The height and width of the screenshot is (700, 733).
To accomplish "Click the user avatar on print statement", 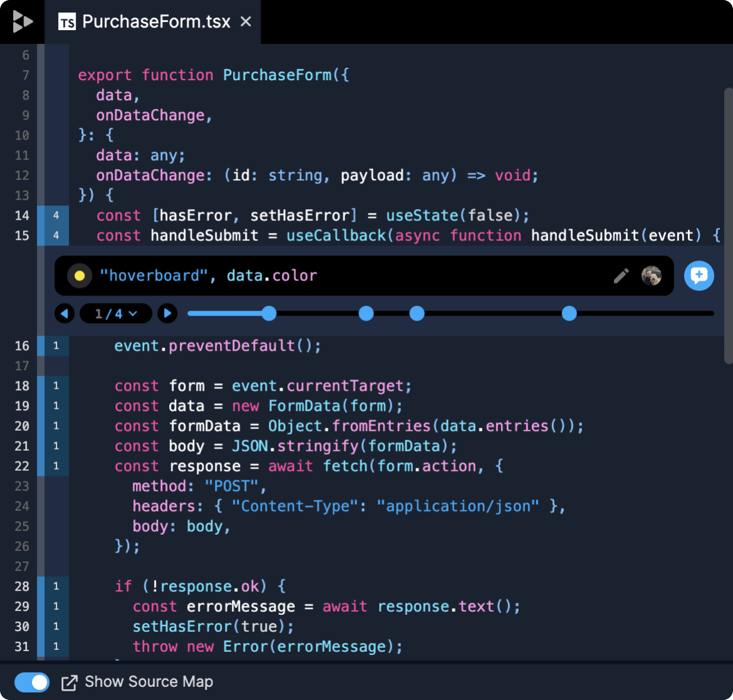I will [652, 275].
